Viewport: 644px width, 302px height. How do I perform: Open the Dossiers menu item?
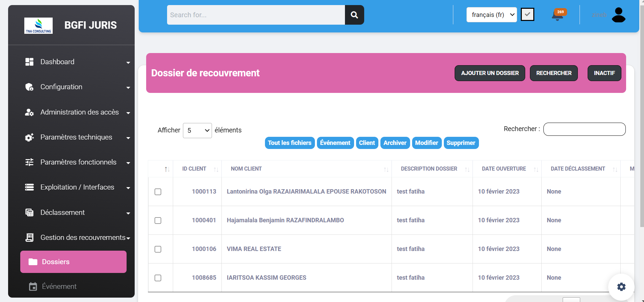[73, 262]
